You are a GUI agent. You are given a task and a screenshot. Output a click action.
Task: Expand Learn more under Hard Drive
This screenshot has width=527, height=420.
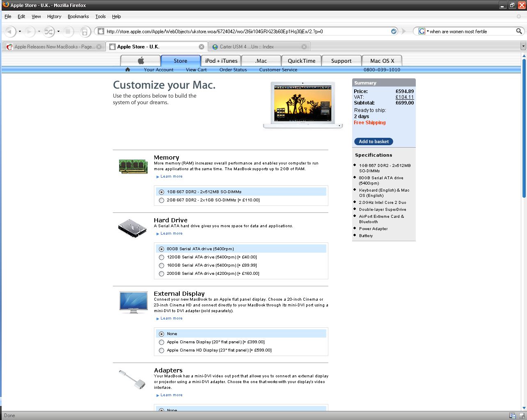point(172,233)
